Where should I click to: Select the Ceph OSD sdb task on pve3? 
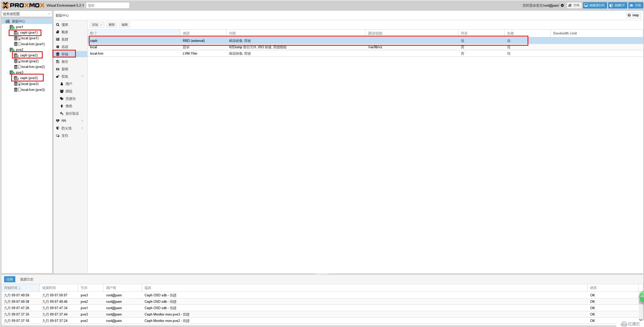point(320,295)
